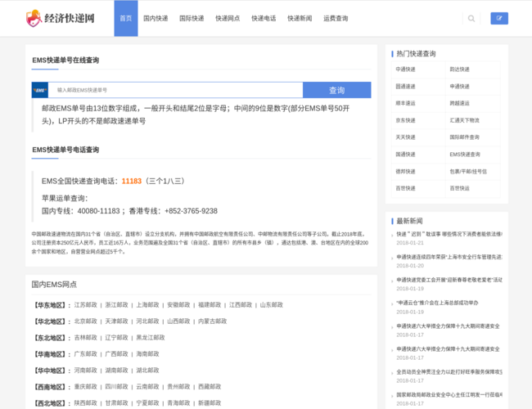Open 百世快运 in hot queries
Screen dimensions: 532x409
[x=460, y=188]
